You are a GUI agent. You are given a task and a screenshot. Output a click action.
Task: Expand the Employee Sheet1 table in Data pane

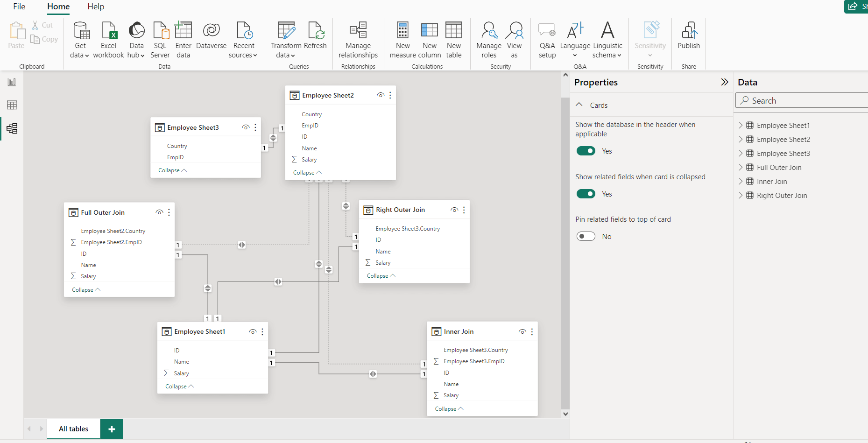(x=741, y=125)
